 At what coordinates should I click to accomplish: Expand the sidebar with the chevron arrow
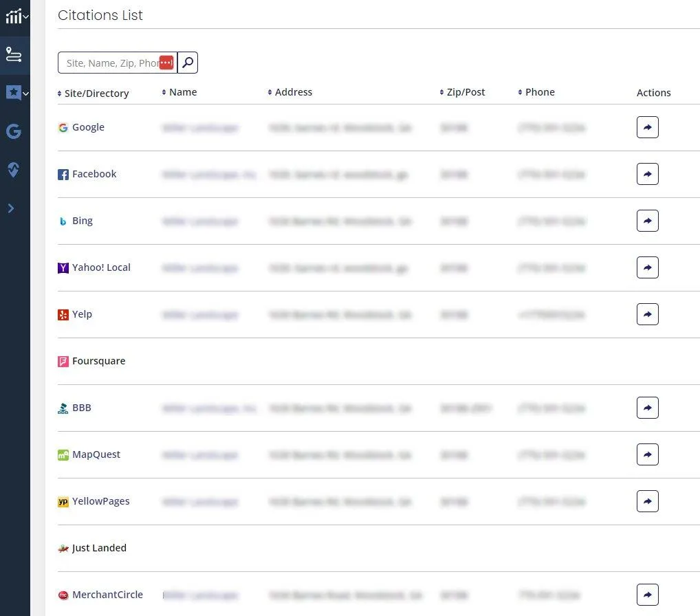pos(11,208)
